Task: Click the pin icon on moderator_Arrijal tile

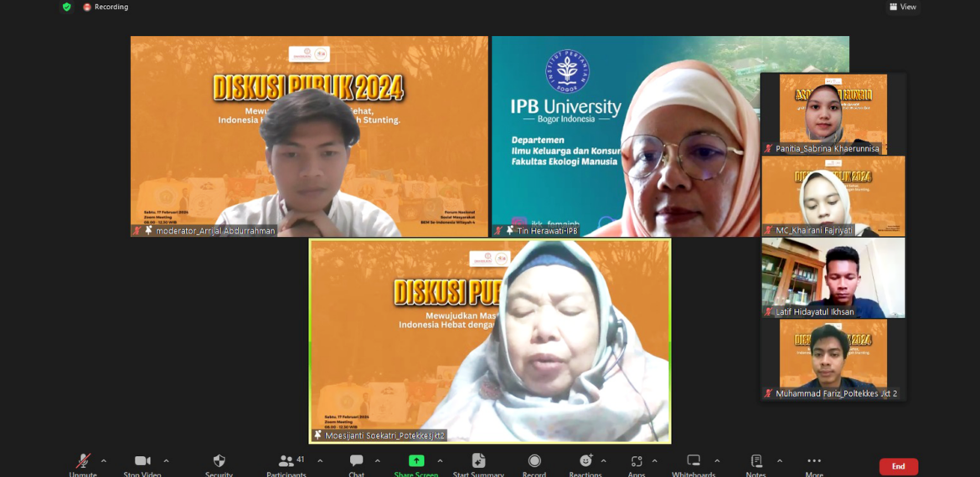Action: [x=149, y=230]
